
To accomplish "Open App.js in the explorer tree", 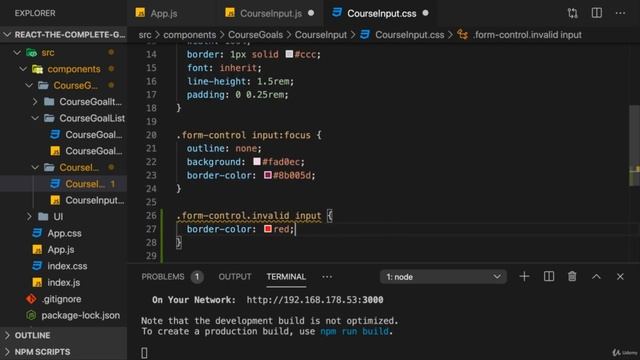I will click(x=53, y=249).
